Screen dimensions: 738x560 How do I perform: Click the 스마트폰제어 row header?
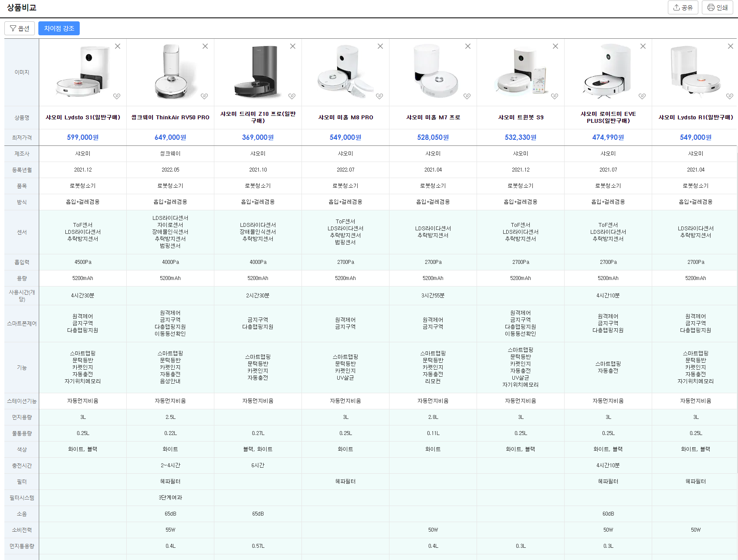(x=22, y=324)
